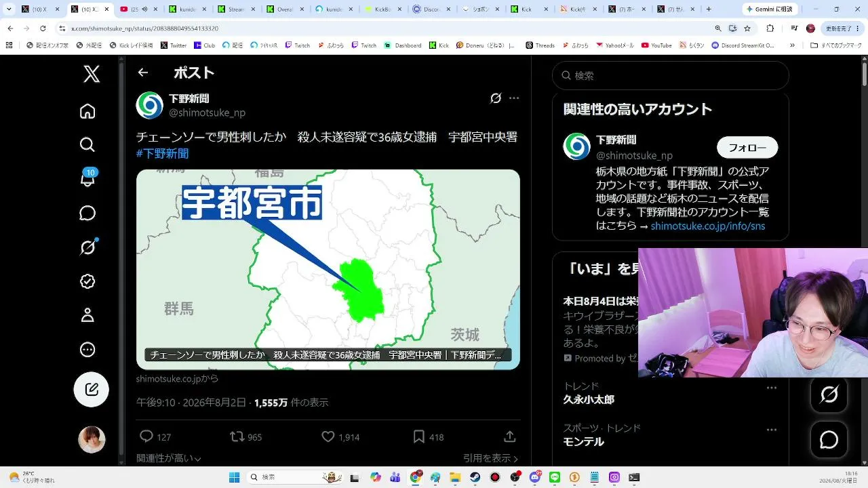
Task: Expand the 関連性が高い sort dropdown
Action: click(x=169, y=458)
